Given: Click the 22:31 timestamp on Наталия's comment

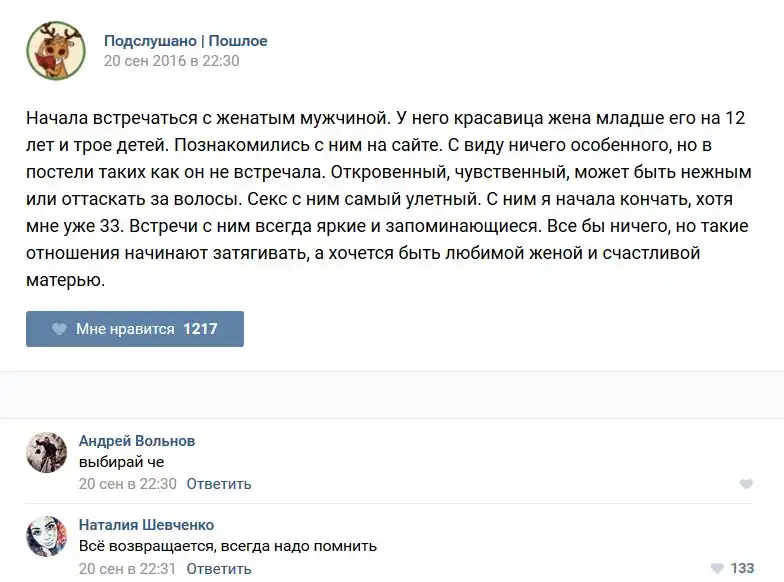Looking at the screenshot, I should pyautogui.click(x=128, y=568).
